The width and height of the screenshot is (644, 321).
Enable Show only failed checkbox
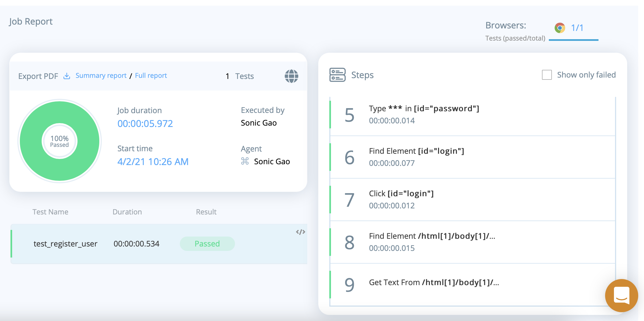pyautogui.click(x=547, y=75)
